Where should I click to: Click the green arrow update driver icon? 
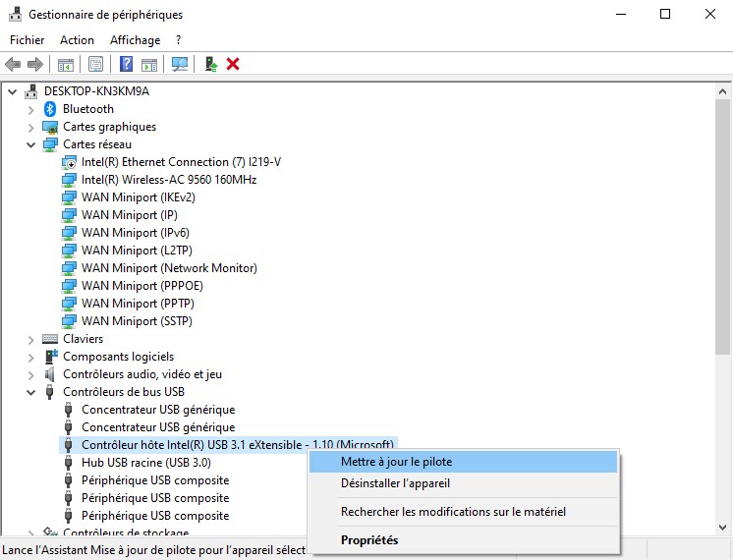click(x=210, y=64)
